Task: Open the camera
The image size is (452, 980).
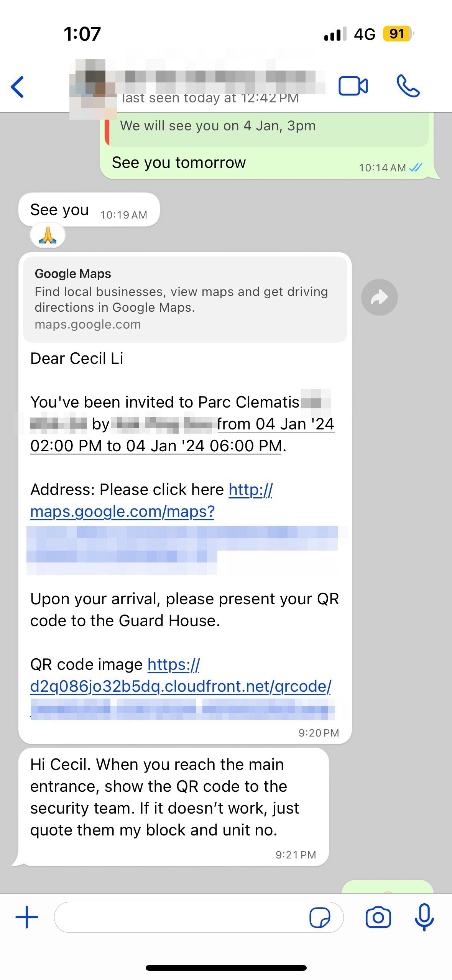Action: [x=378, y=917]
